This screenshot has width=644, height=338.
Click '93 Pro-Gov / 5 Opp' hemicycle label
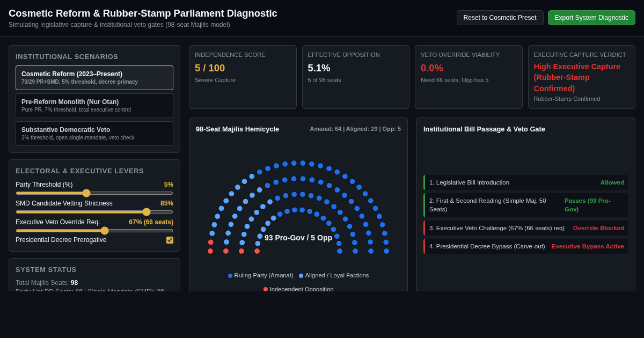click(298, 238)
